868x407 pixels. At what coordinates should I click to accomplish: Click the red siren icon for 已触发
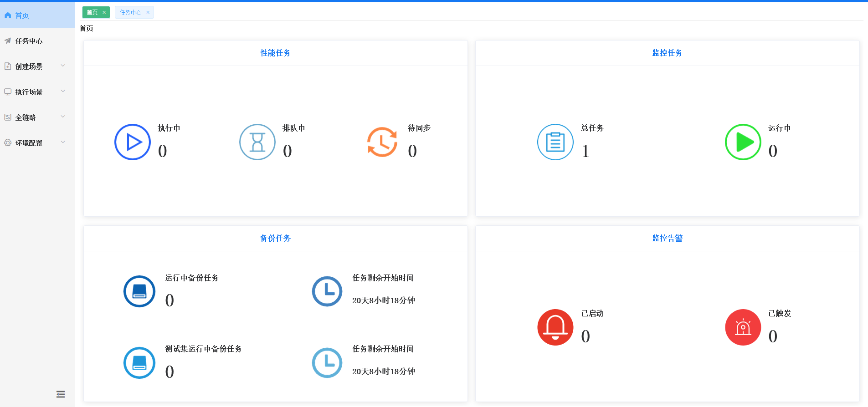[743, 327]
